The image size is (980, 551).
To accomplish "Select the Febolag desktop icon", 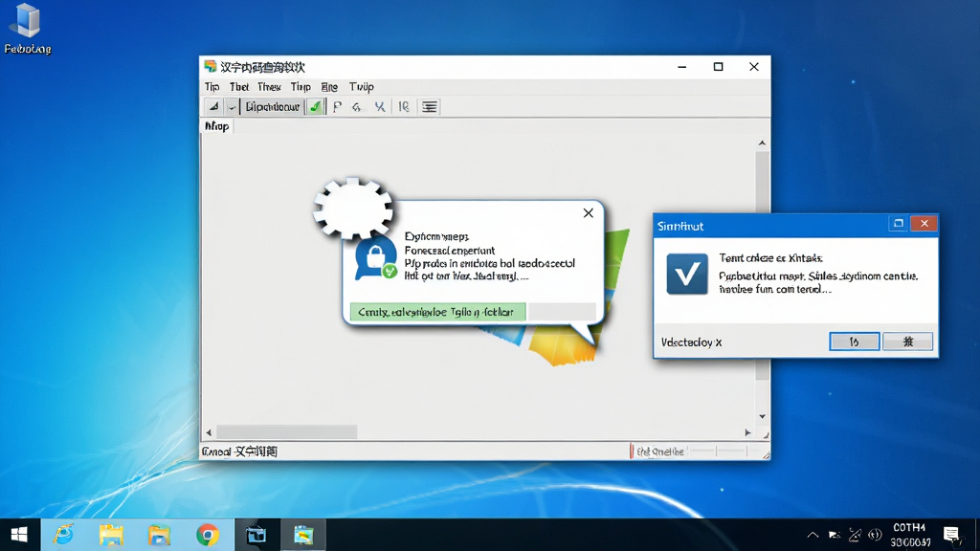I will coord(28,29).
